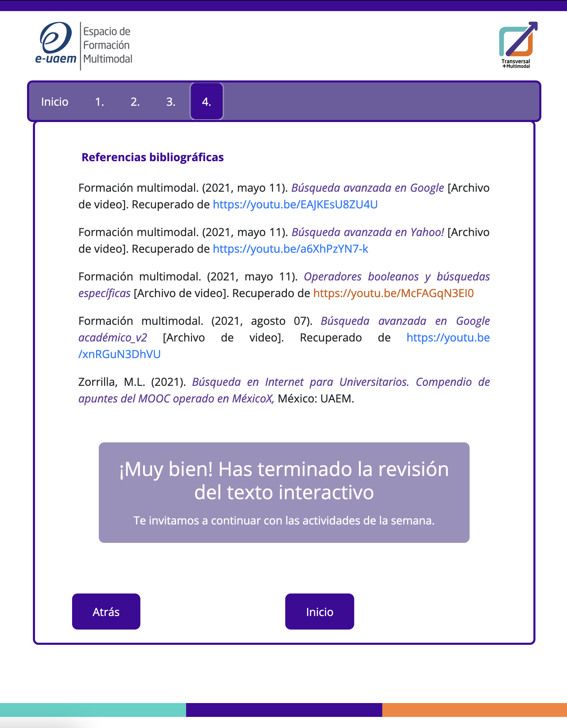Go to section tab 3.
The image size is (567, 728).
pos(171,102)
